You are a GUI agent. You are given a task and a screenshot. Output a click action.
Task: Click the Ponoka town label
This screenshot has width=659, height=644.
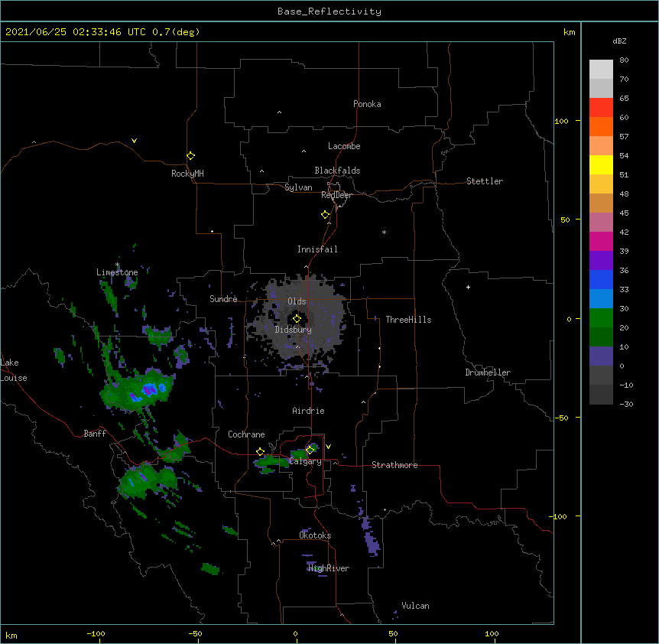tap(367, 104)
